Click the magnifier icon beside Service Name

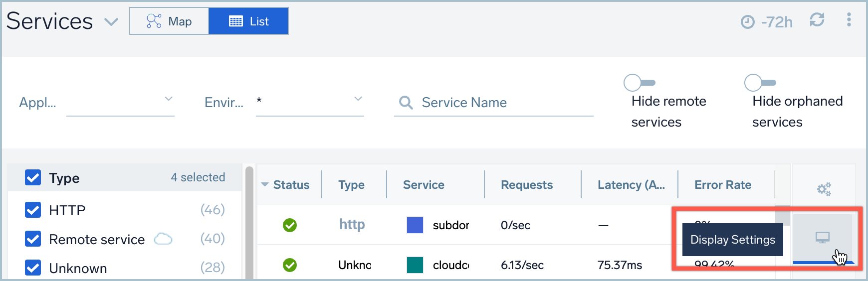pos(406,103)
